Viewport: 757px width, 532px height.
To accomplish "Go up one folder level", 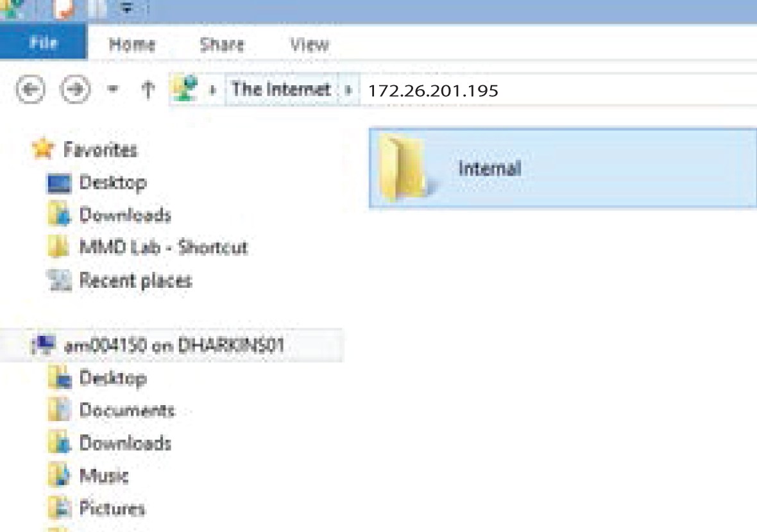I will coord(148,90).
